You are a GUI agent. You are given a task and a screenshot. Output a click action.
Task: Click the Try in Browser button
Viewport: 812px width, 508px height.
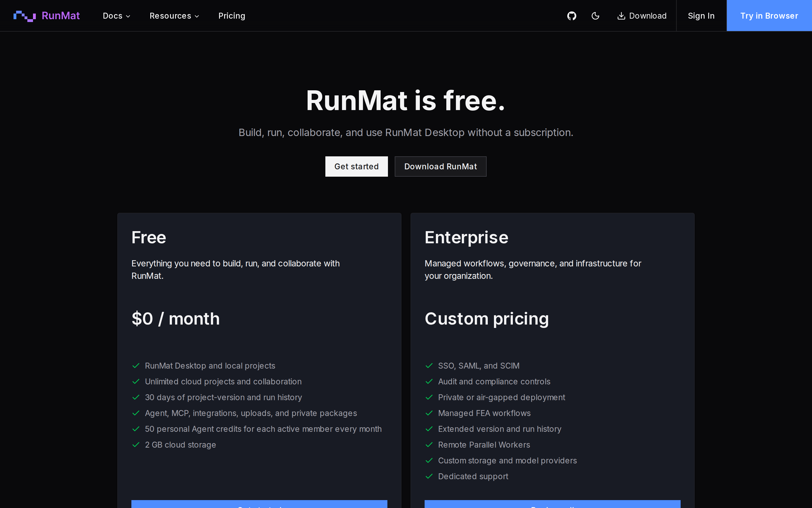(769, 16)
